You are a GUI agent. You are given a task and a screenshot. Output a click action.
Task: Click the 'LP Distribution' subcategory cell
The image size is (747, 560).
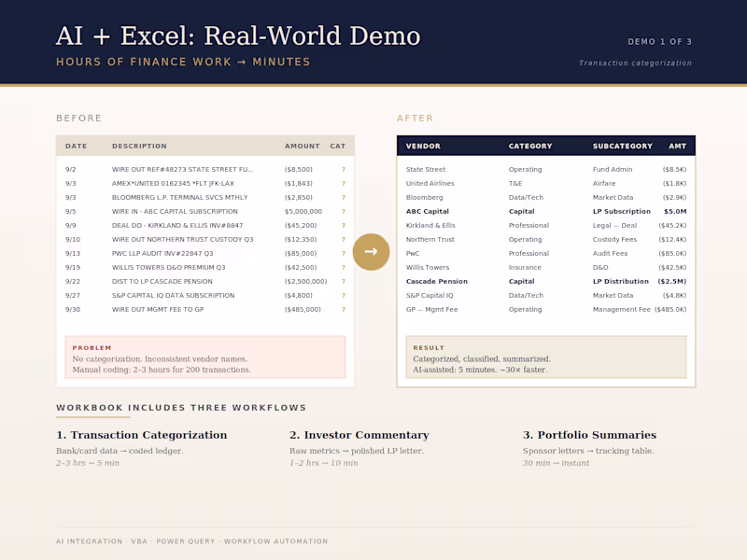621,282
